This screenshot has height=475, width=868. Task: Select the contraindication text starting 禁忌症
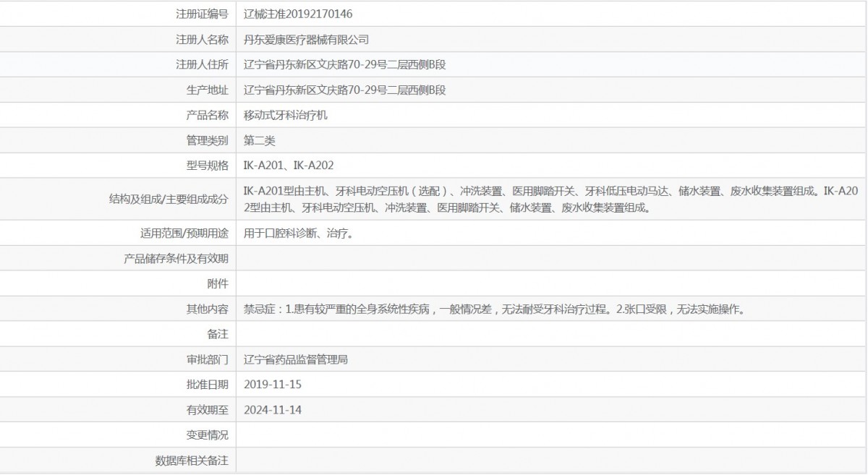click(x=494, y=309)
